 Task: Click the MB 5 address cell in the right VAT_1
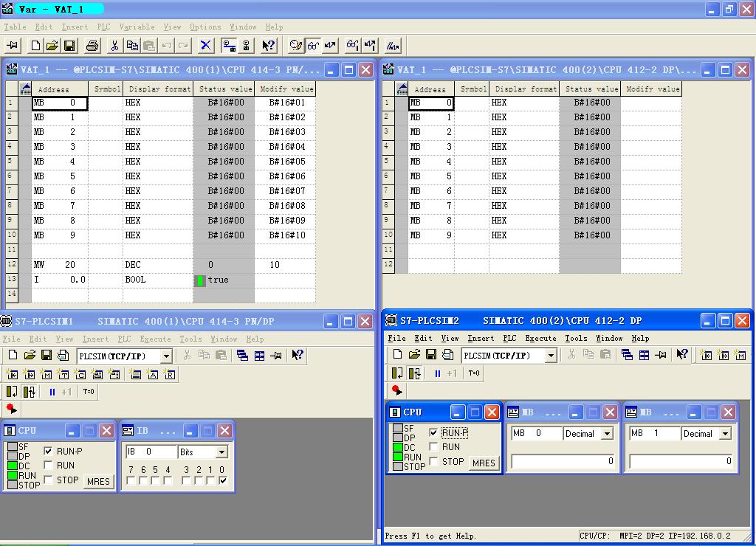(430, 176)
